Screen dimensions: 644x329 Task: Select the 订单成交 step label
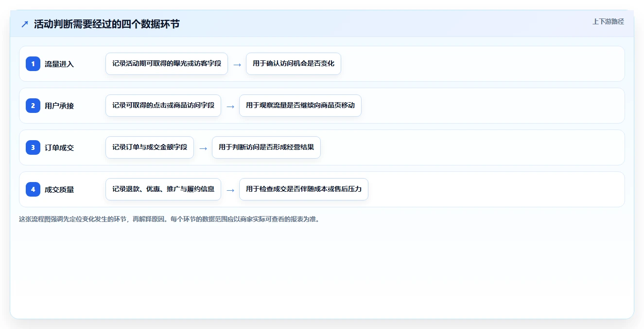coord(59,147)
